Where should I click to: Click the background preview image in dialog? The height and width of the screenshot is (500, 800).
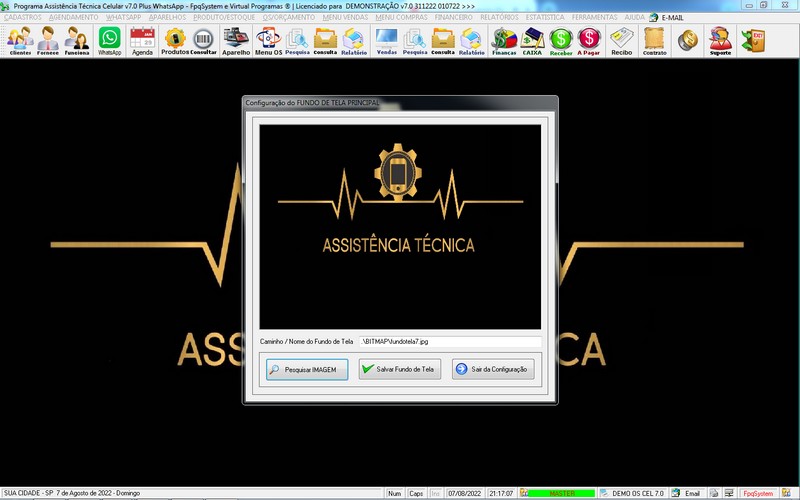tap(400, 227)
